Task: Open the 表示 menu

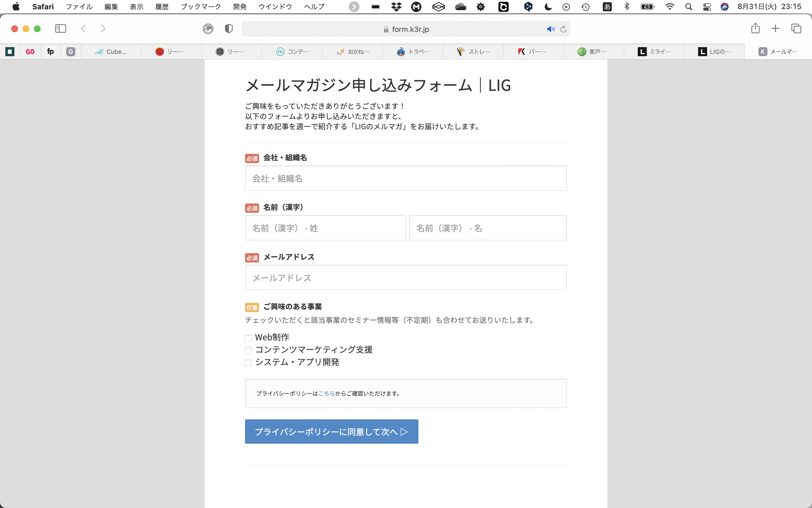Action: [136, 7]
